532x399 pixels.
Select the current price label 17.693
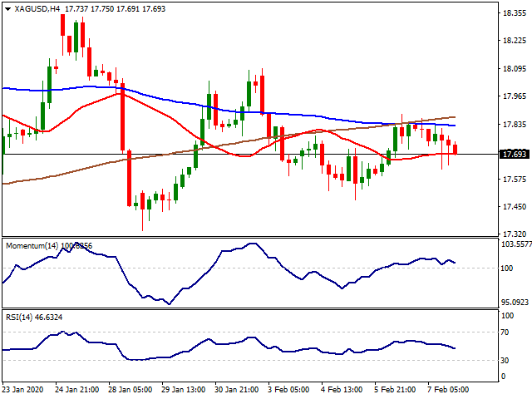515,155
